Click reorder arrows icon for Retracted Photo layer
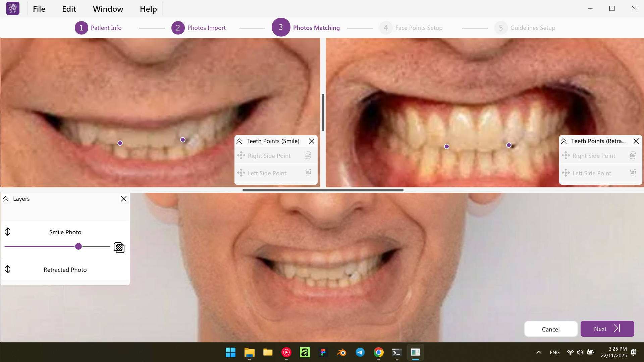 tap(8, 269)
